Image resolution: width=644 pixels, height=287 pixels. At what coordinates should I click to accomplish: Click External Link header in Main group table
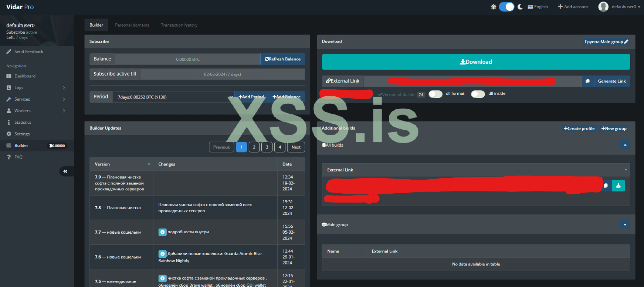(498, 251)
